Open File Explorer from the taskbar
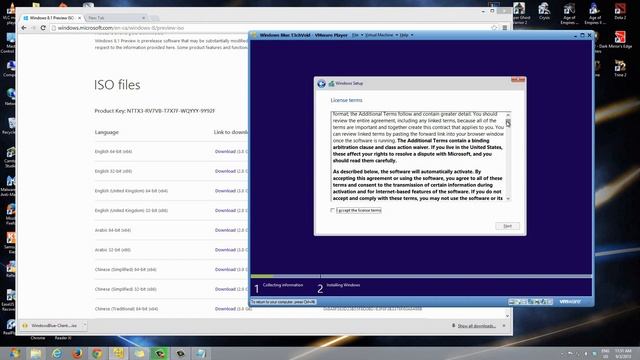Image resolution: width=640 pixels, height=360 pixels. [36, 353]
